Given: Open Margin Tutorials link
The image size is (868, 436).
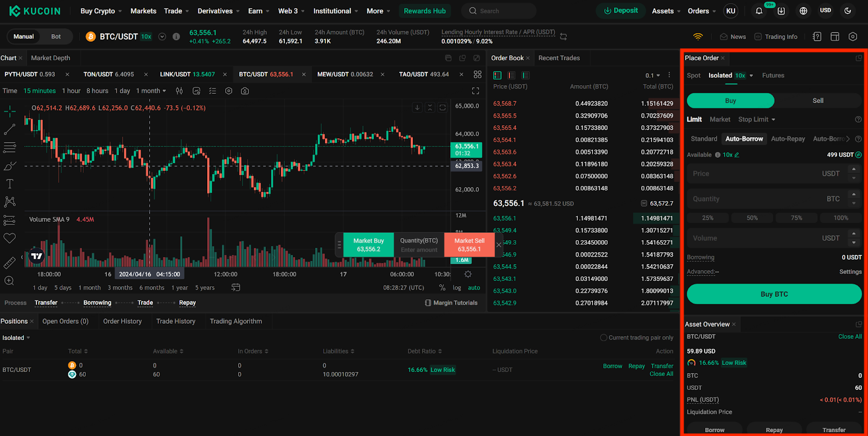Looking at the screenshot, I should [451, 303].
